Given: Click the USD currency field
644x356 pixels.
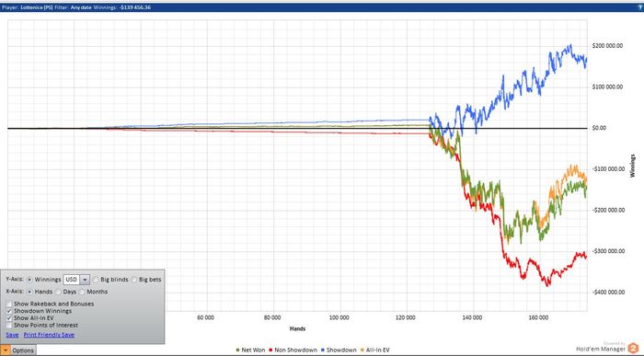Looking at the screenshot, I should pyautogui.click(x=72, y=280).
